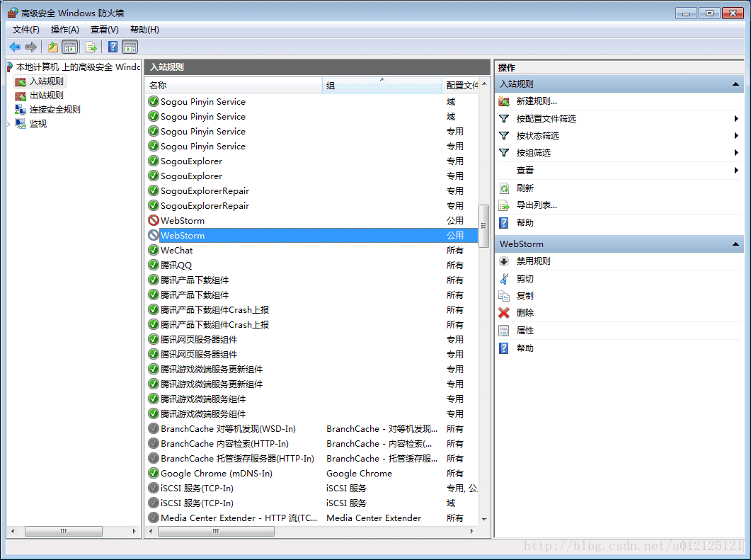Expand the 查看 submenu arrow
Screen dimensions: 751x560
[736, 171]
